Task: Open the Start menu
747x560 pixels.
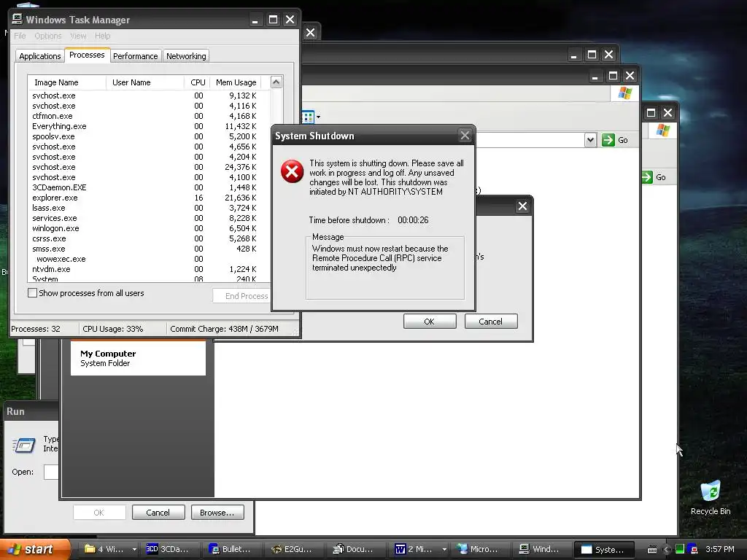Action: point(35,549)
